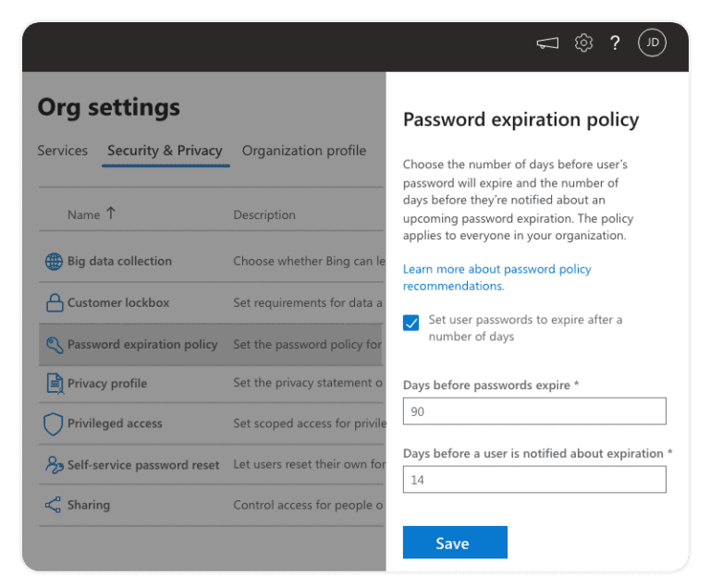The width and height of the screenshot is (710, 588).
Task: Click the Customer lockbox padlock icon
Action: [54, 302]
